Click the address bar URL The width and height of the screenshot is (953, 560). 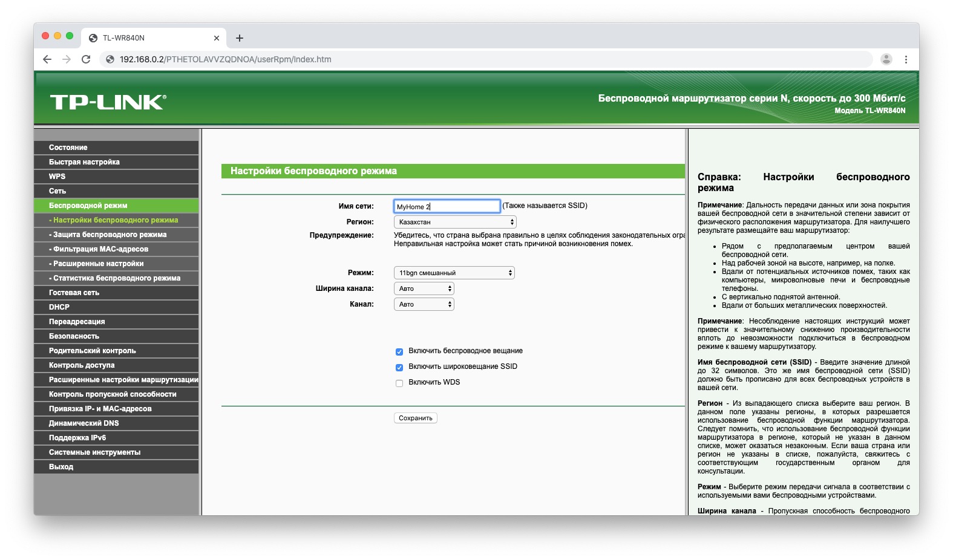pyautogui.click(x=226, y=59)
